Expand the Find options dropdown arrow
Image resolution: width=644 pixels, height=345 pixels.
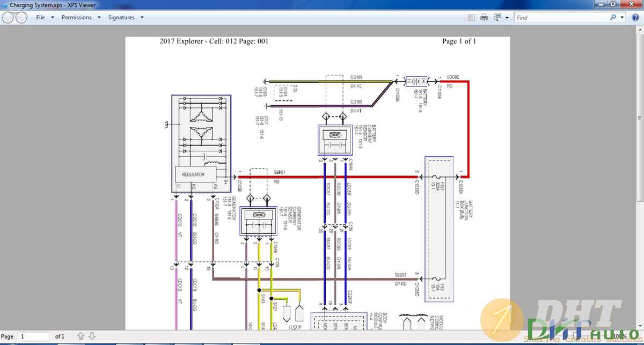[623, 18]
